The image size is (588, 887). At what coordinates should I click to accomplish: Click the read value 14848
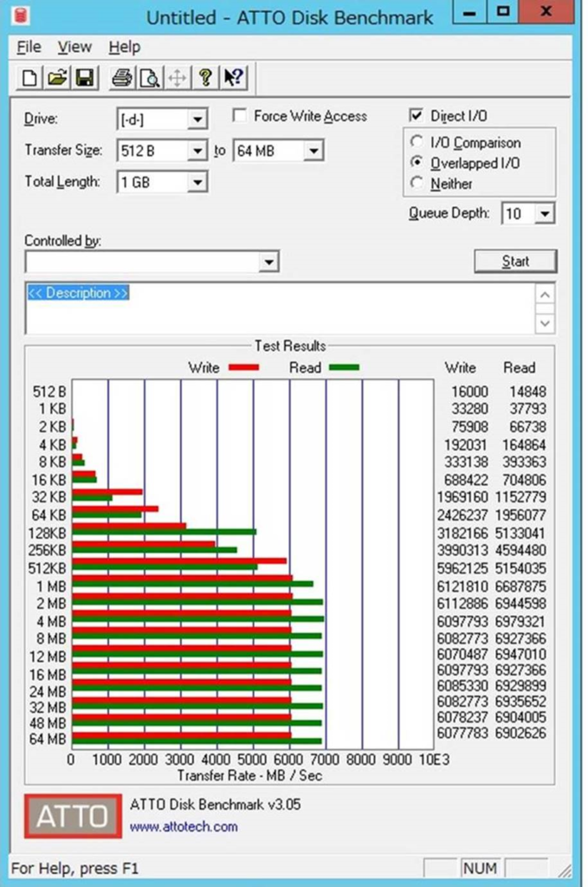pos(527,392)
